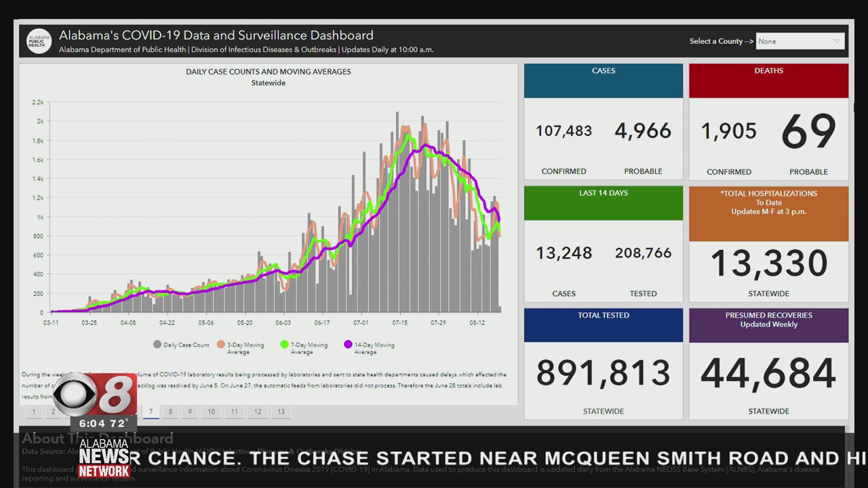Viewport: 868px width, 488px height.
Task: Open chart page 13
Action: pos(281,411)
